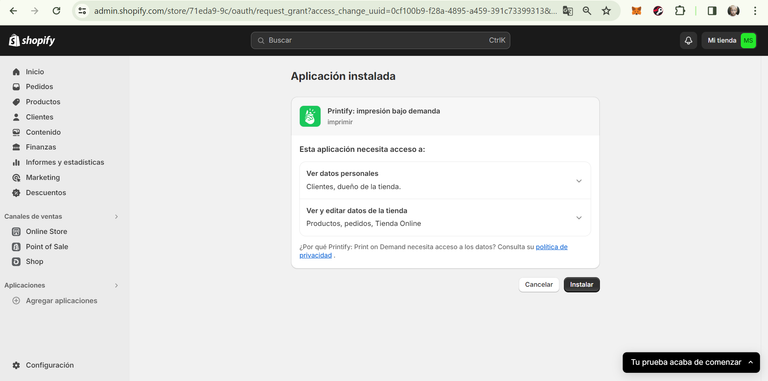Click the Finanzas bank icon
The width and height of the screenshot is (768, 381).
[x=16, y=147]
